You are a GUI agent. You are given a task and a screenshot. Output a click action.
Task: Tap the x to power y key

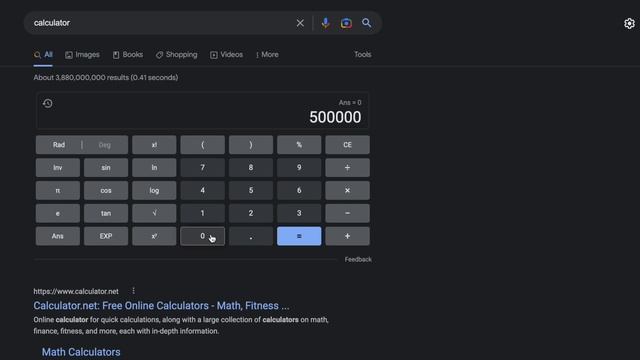[154, 236]
